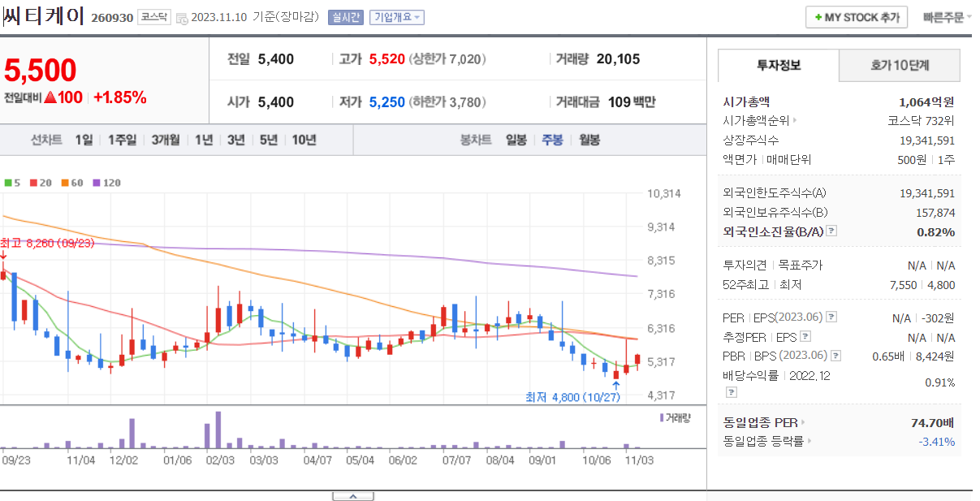
Task: Select the 10년 line chart period
Action: [x=304, y=140]
